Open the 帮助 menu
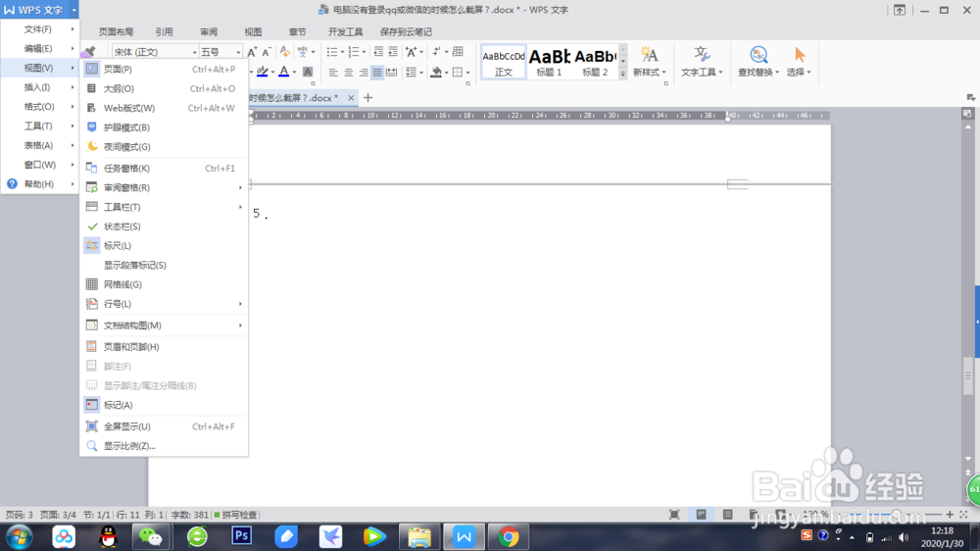Image resolution: width=980 pixels, height=551 pixels. pos(40,184)
